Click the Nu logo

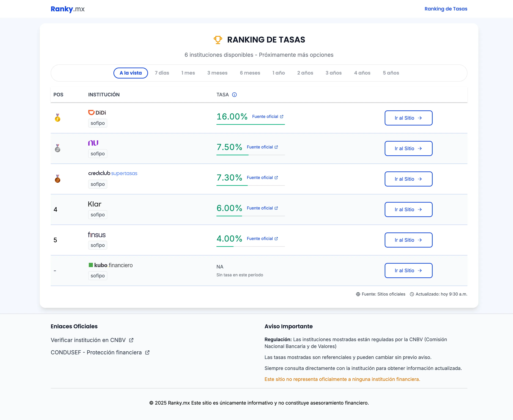tap(93, 143)
